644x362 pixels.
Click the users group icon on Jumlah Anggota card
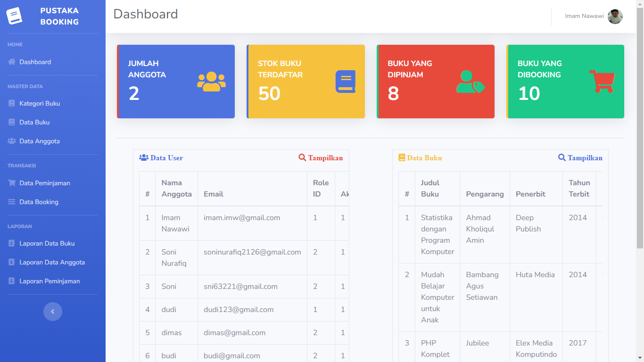click(211, 82)
